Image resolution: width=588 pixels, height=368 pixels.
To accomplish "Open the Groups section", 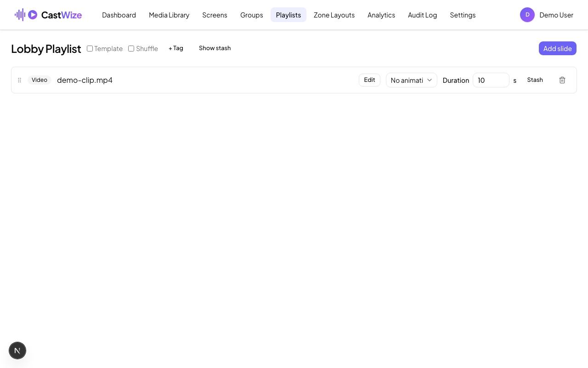I will 252,15.
